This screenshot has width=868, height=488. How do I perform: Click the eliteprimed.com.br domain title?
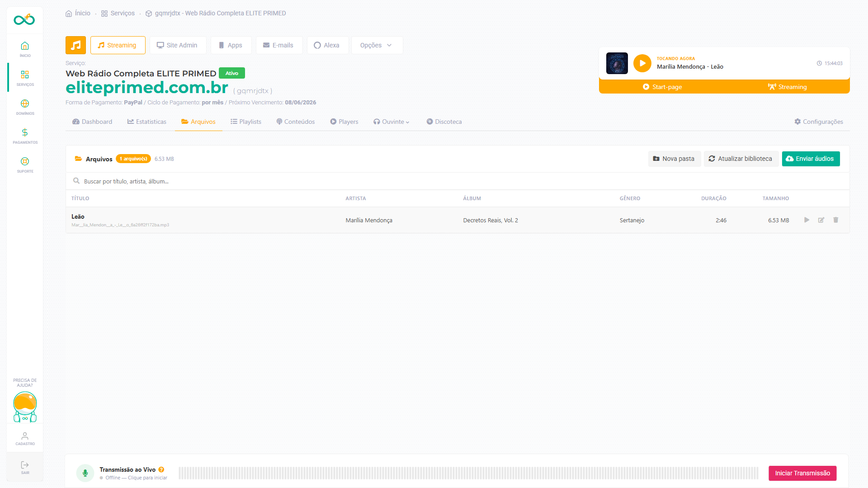click(x=147, y=87)
